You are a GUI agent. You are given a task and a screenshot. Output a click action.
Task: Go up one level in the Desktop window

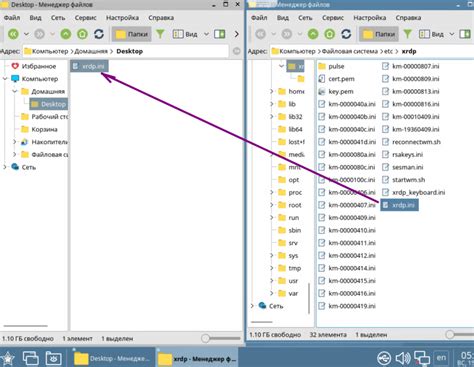[x=66, y=34]
